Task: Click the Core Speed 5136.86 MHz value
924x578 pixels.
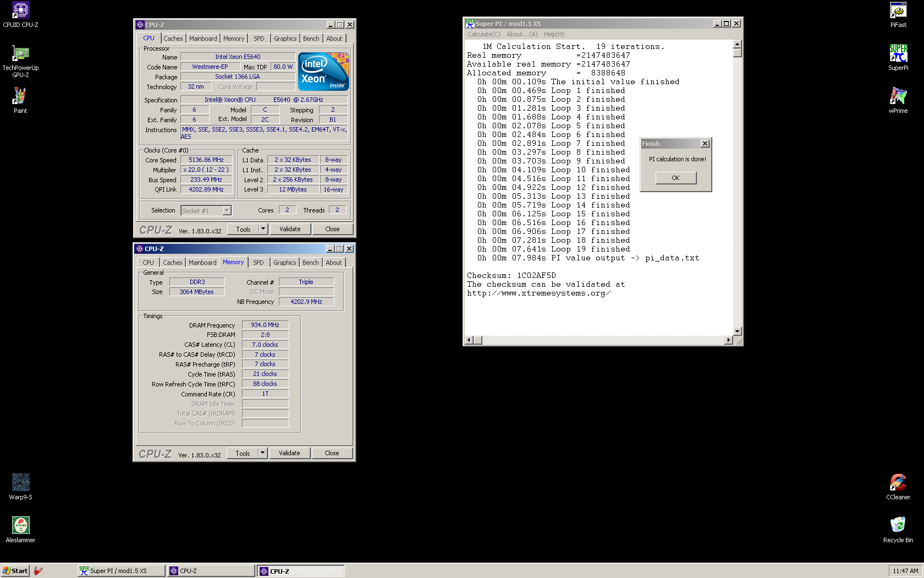Action: tap(206, 160)
